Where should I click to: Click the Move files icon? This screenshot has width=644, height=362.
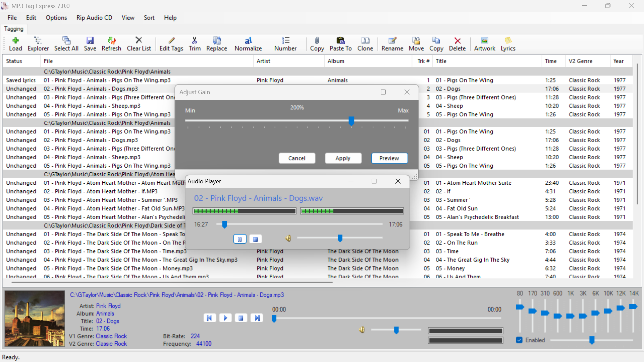click(416, 44)
